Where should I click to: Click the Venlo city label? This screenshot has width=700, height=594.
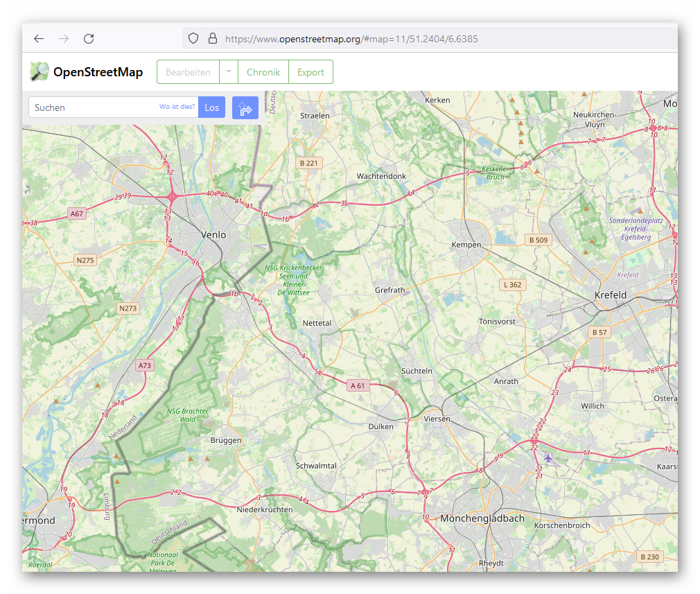212,234
